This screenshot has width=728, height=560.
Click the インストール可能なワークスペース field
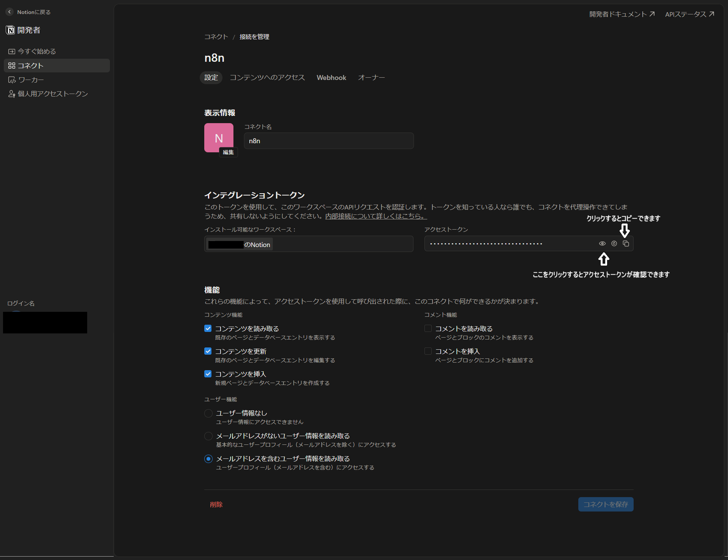(x=308, y=244)
